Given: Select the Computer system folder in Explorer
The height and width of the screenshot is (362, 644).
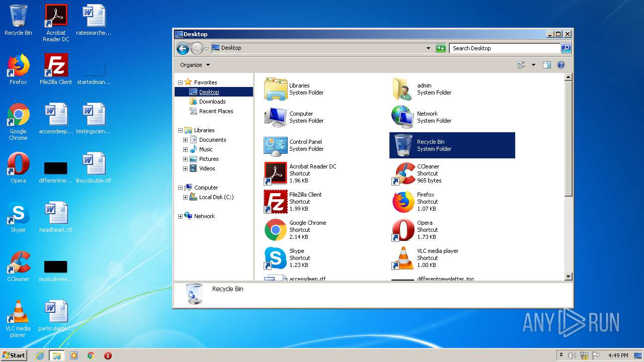Looking at the screenshot, I should [276, 117].
